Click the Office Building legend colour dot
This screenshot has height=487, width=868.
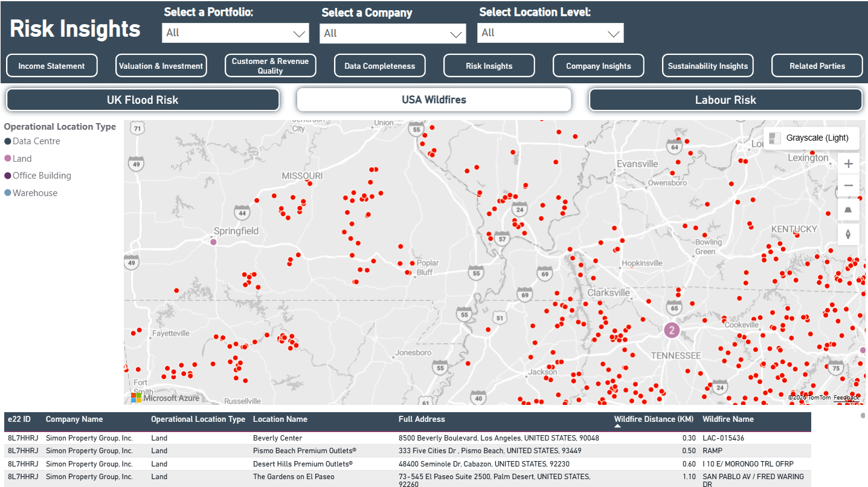click(x=8, y=176)
